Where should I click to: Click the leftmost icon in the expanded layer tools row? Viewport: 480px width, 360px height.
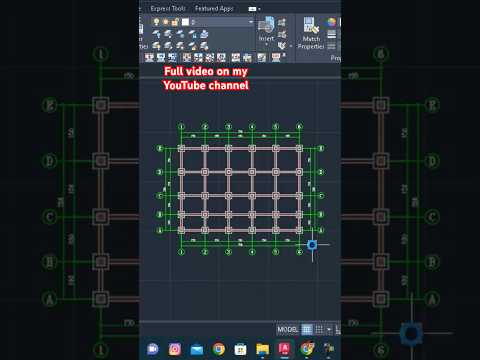point(149,58)
